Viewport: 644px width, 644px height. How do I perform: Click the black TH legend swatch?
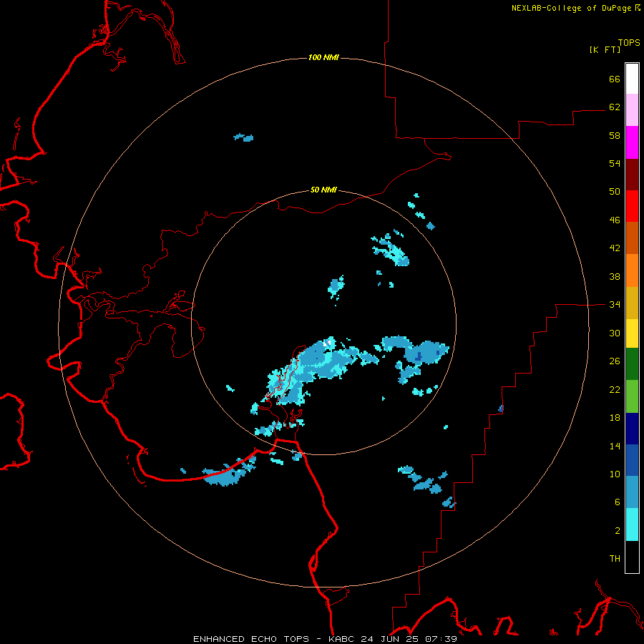tap(632, 557)
